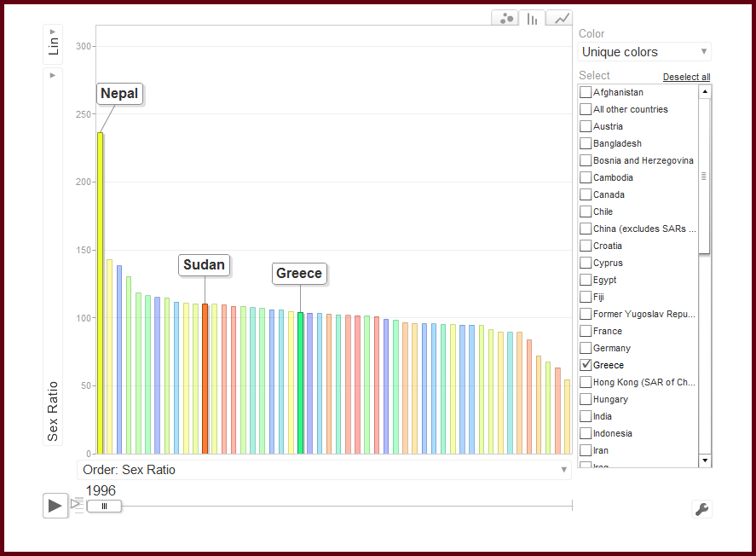Click the skip-to-end icon beside play
This screenshot has width=756, height=556.
pos(76,505)
